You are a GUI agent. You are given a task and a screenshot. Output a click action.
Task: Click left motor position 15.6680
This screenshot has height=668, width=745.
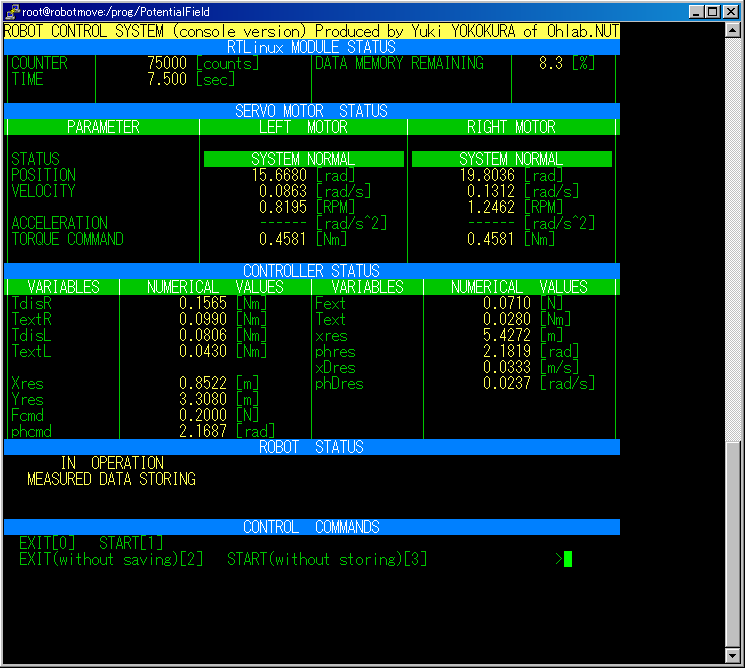tap(279, 175)
